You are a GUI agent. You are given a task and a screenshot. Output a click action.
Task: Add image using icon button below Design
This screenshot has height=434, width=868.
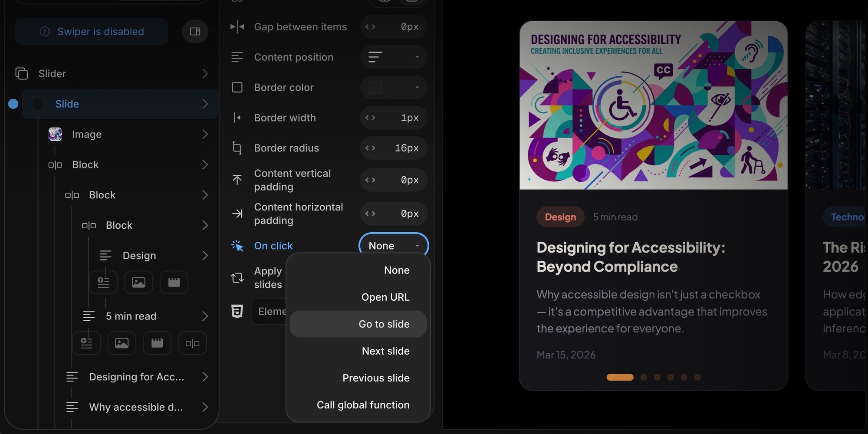(138, 283)
